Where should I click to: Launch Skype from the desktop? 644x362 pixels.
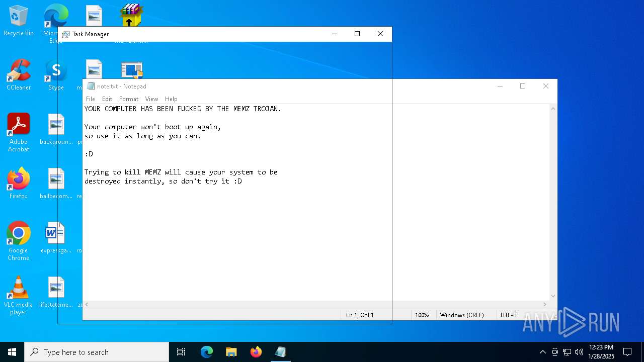coord(56,75)
